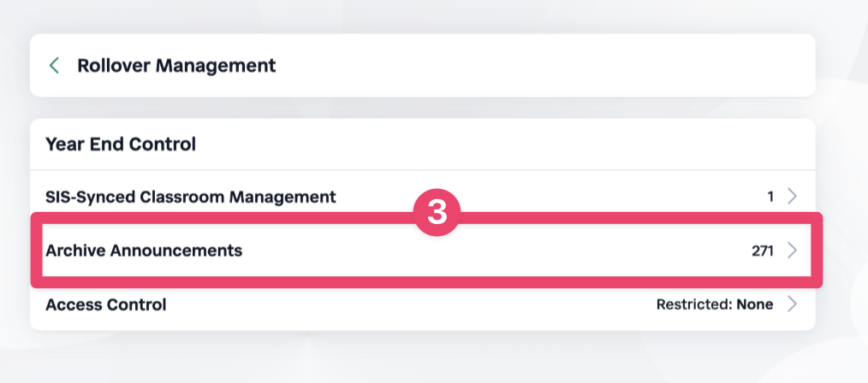Click the 271 count on Archive Announcements

point(763,250)
